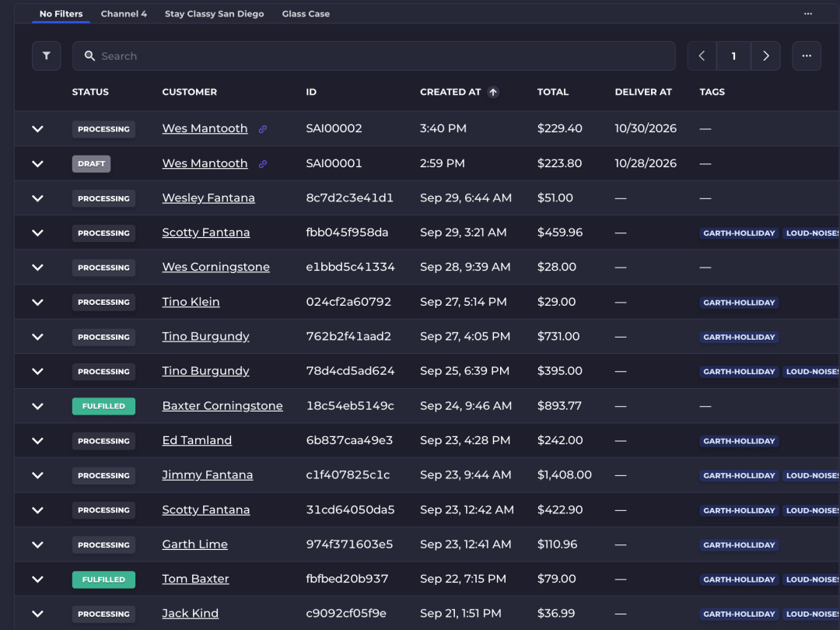Click FULFILLED badge on Tom Baxter row
Image resolution: width=840 pixels, height=630 pixels.
[104, 579]
